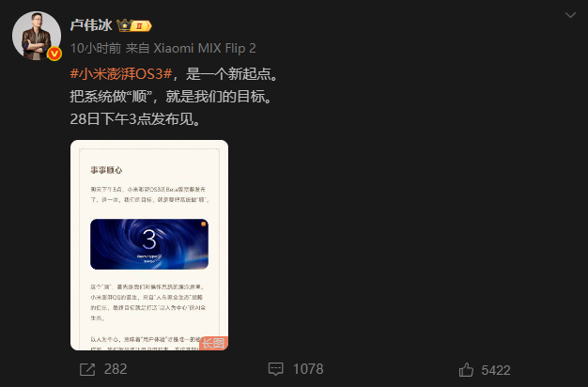Click the level II membership badge

(142, 25)
